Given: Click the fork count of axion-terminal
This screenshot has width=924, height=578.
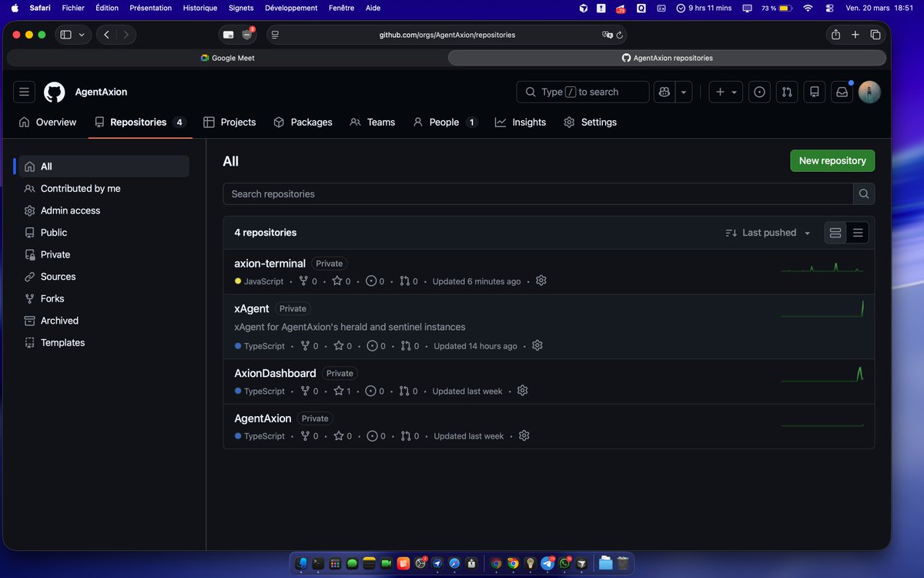Looking at the screenshot, I should tap(308, 281).
